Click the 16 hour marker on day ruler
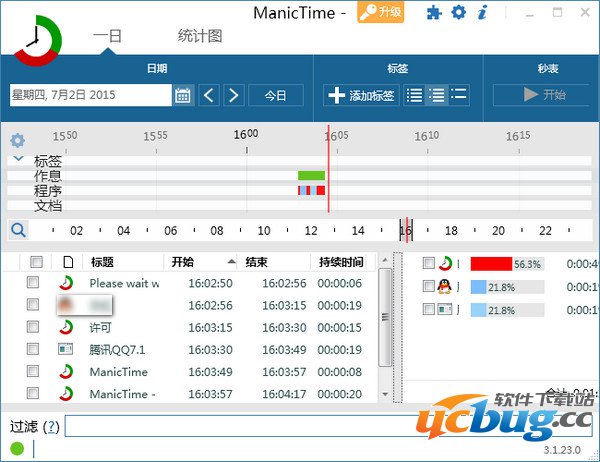This screenshot has height=462, width=600. coord(406,230)
